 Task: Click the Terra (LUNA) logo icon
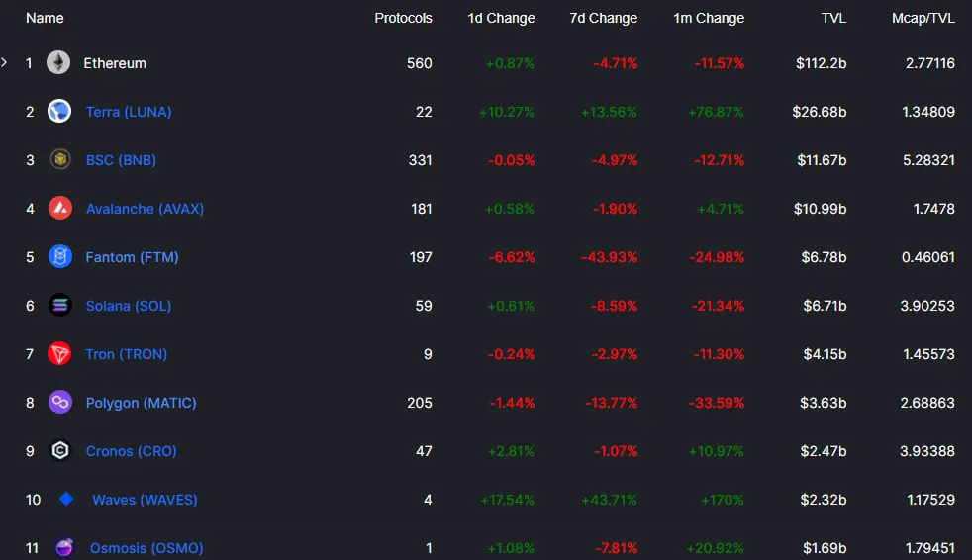tap(59, 111)
